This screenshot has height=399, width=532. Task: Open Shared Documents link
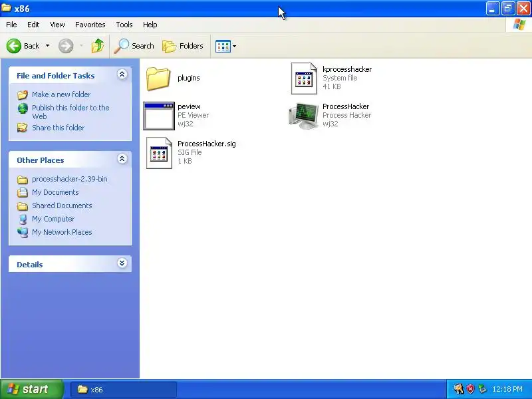62,205
